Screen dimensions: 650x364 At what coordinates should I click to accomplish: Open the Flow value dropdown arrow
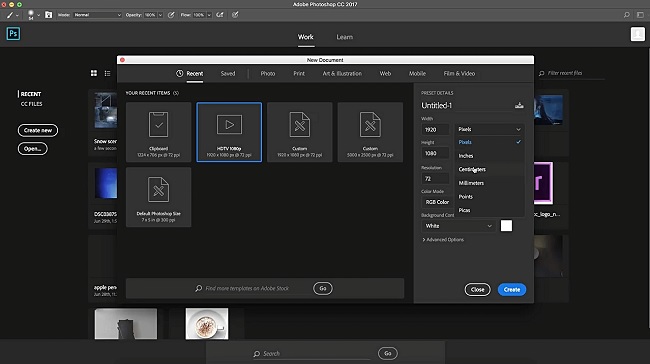[x=209, y=15]
